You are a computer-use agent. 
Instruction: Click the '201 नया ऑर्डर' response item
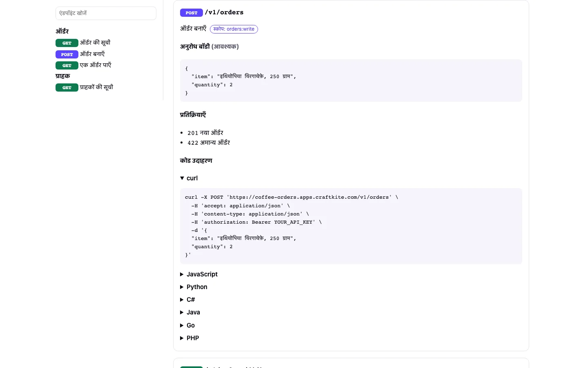pyautogui.click(x=205, y=133)
